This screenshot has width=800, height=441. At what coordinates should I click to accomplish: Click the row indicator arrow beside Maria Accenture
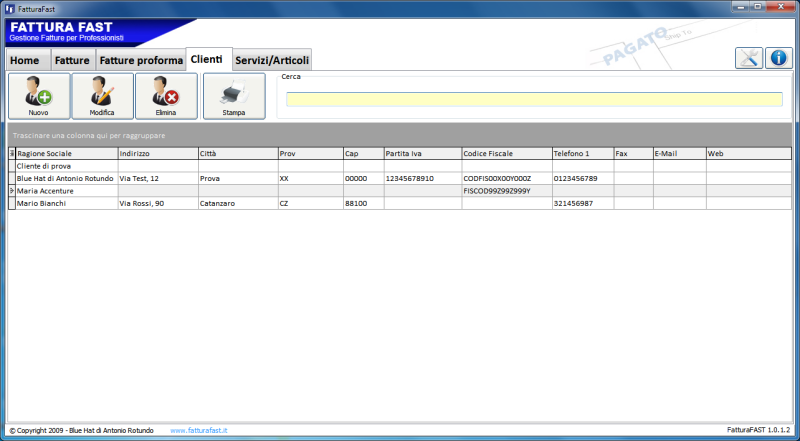[x=12, y=190]
